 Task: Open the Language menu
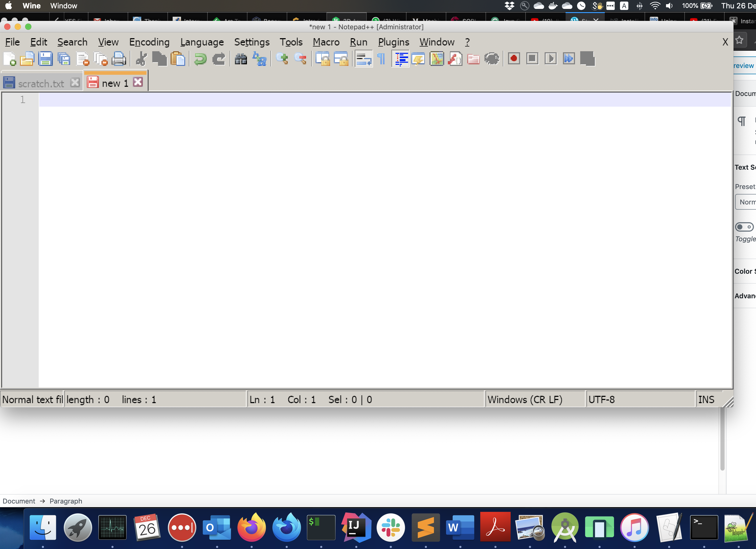click(202, 42)
